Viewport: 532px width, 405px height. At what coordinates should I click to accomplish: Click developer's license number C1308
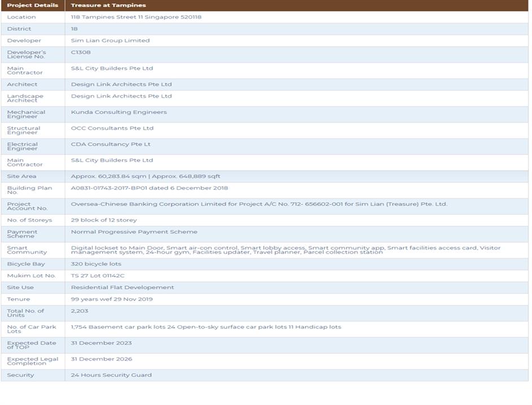click(81, 53)
